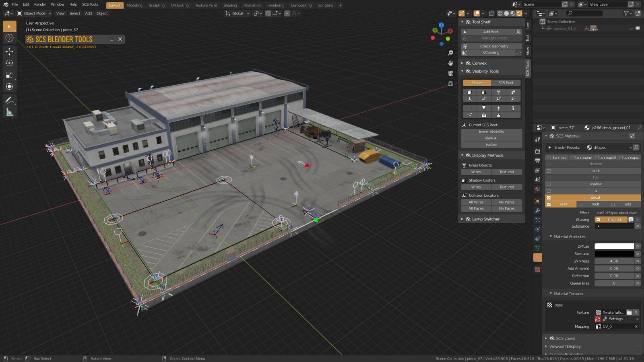Collapse the Material Attributes section
Viewport: 644px width, 362px height.
(569, 237)
